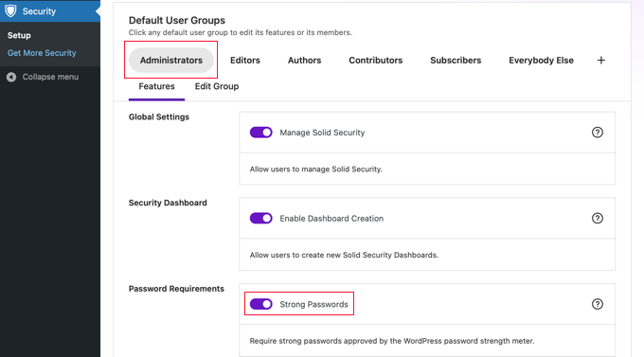This screenshot has height=357, width=644.
Task: Open the Security menu in sidebar
Action: (x=50, y=11)
